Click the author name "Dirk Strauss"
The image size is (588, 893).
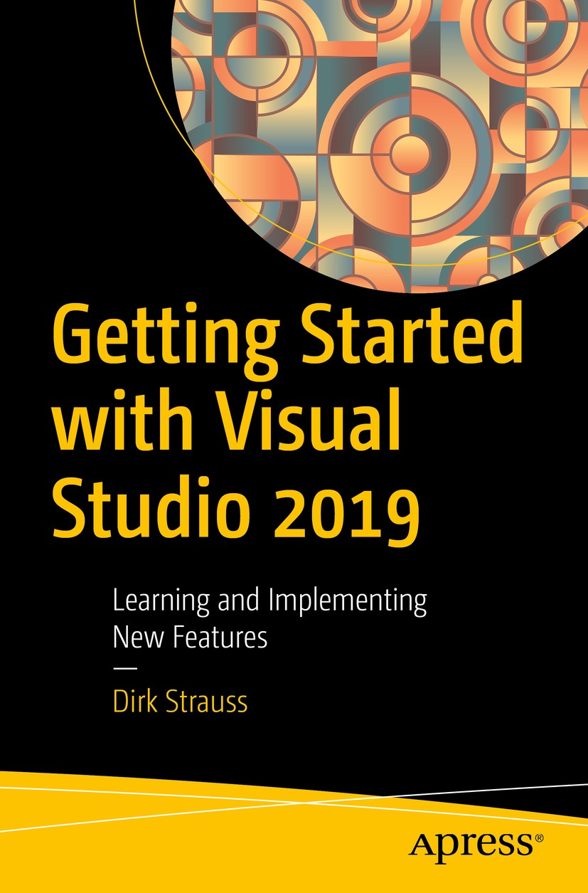[180, 702]
